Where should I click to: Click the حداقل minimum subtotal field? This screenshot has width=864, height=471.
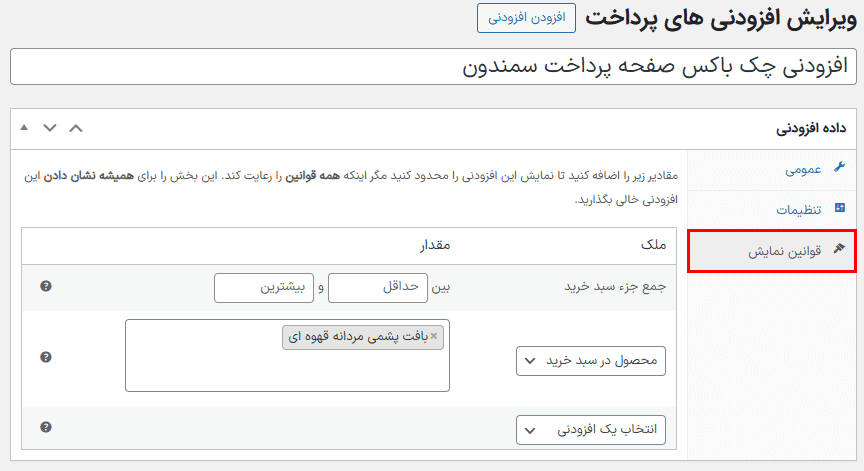[377, 288]
